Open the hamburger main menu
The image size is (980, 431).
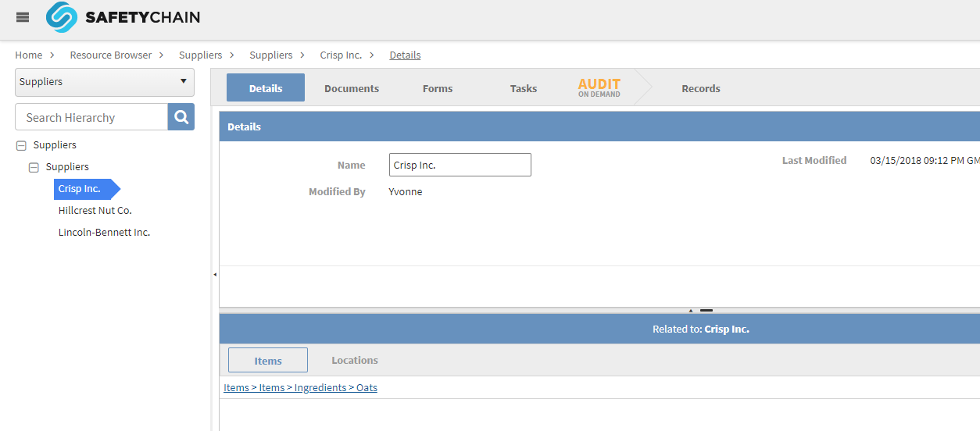click(23, 17)
